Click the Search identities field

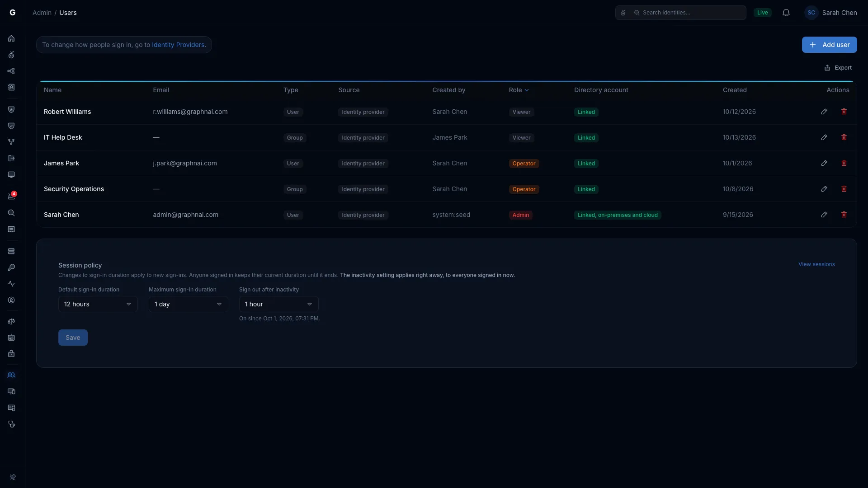point(680,13)
